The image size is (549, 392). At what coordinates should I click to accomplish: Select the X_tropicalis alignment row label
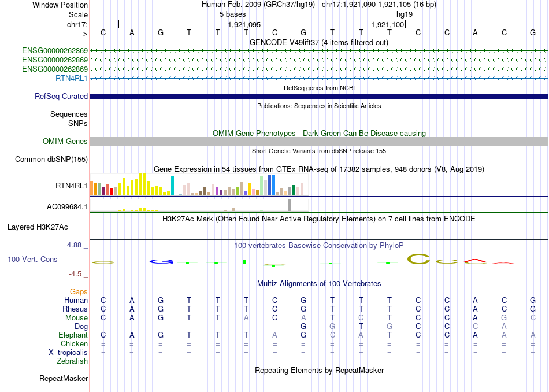68,353
